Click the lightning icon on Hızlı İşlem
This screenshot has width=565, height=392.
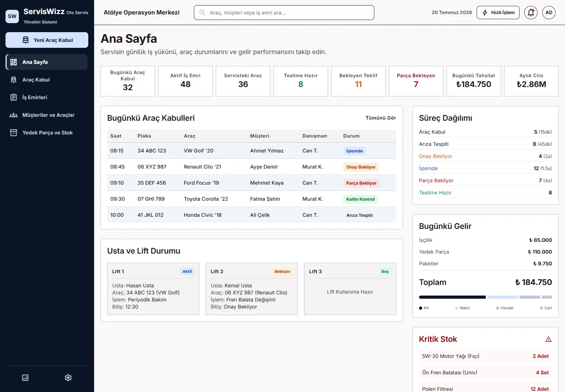[485, 13]
